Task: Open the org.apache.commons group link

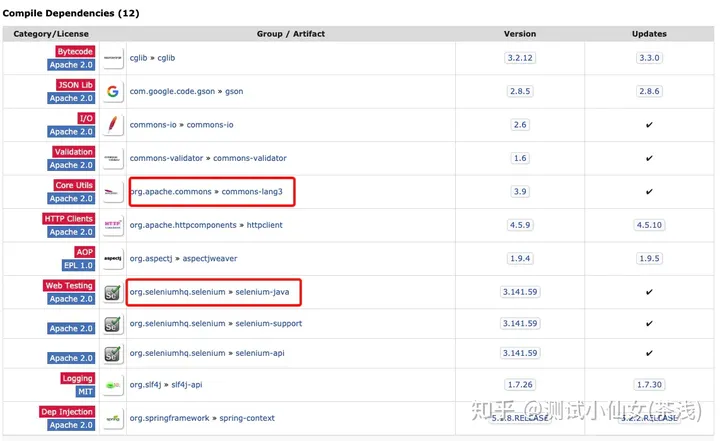Action: click(x=171, y=192)
